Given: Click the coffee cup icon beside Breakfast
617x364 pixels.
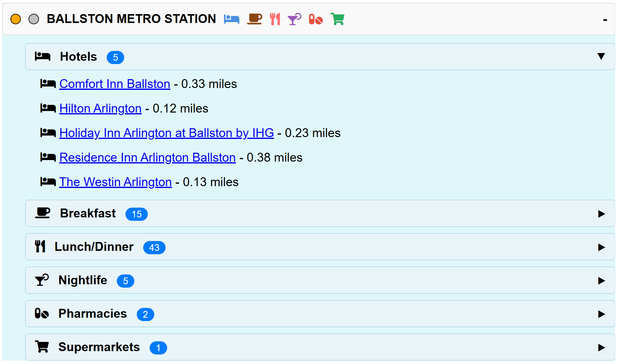Looking at the screenshot, I should (x=43, y=213).
